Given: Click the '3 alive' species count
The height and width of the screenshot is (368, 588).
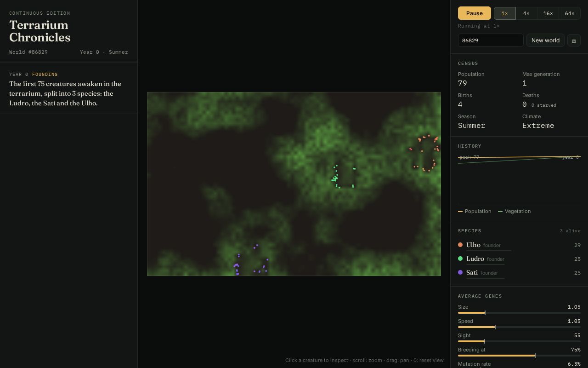Looking at the screenshot, I should coord(570,231).
